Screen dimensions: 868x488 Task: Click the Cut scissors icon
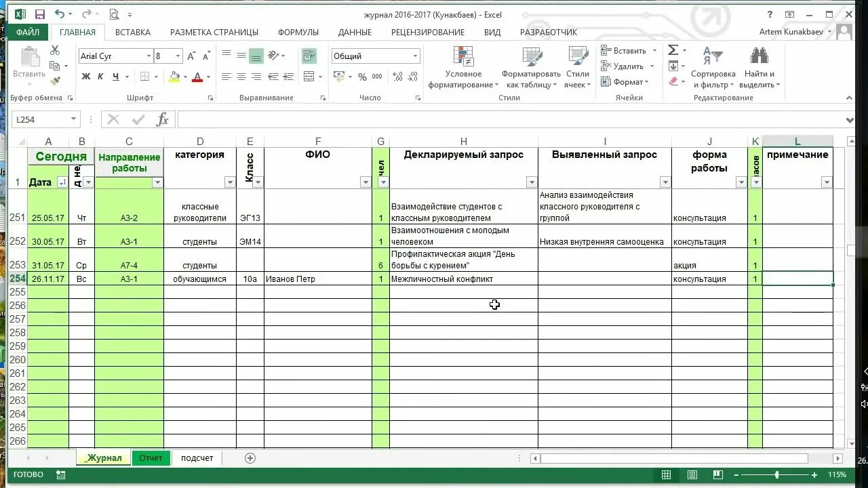point(55,51)
